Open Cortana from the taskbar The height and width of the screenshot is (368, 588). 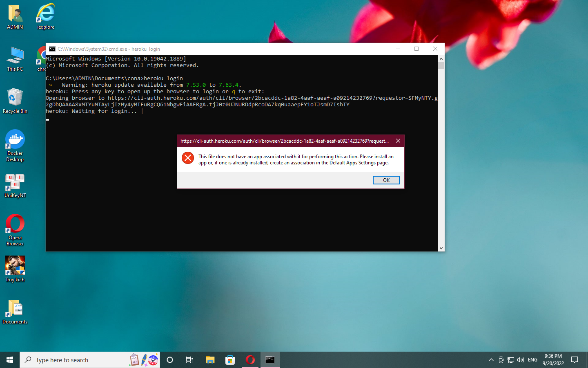click(170, 360)
